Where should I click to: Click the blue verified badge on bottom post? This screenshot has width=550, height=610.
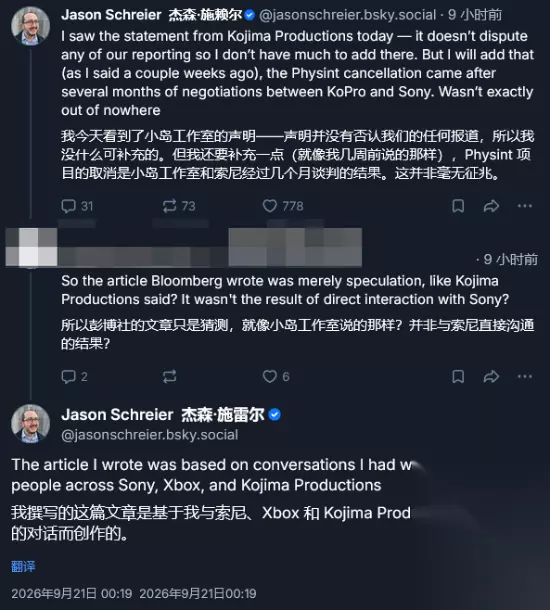point(275,415)
